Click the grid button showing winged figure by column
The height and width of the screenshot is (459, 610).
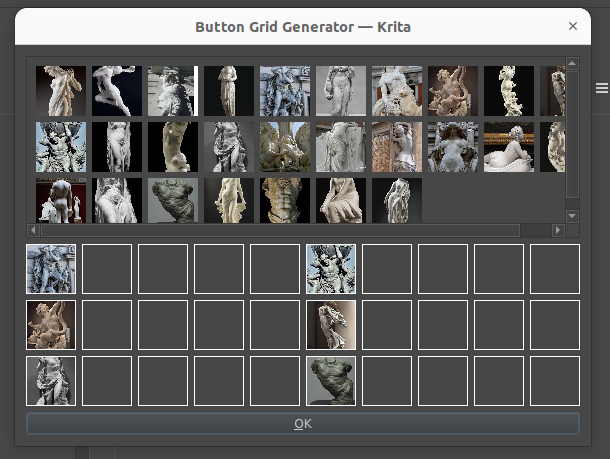[331, 325]
